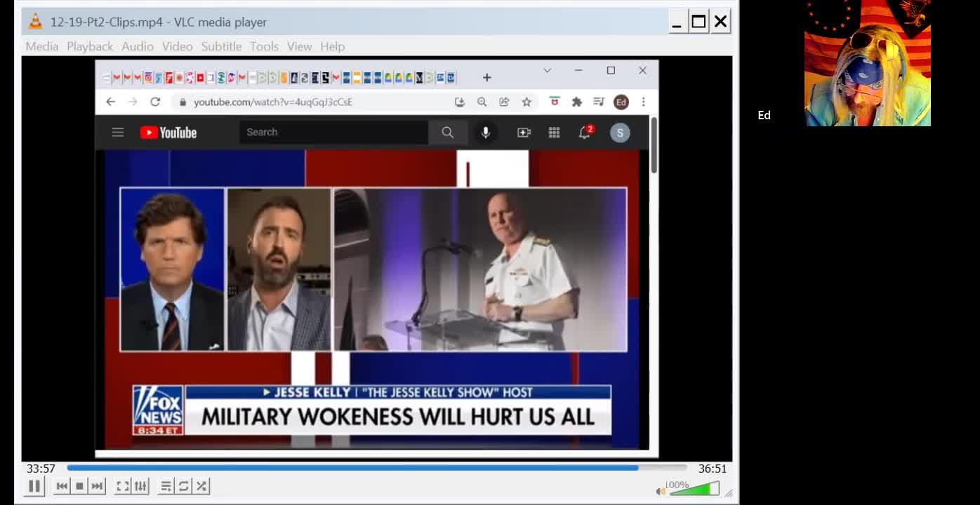Open YouTube notifications bell
Image resolution: width=980 pixels, height=505 pixels.
point(585,132)
